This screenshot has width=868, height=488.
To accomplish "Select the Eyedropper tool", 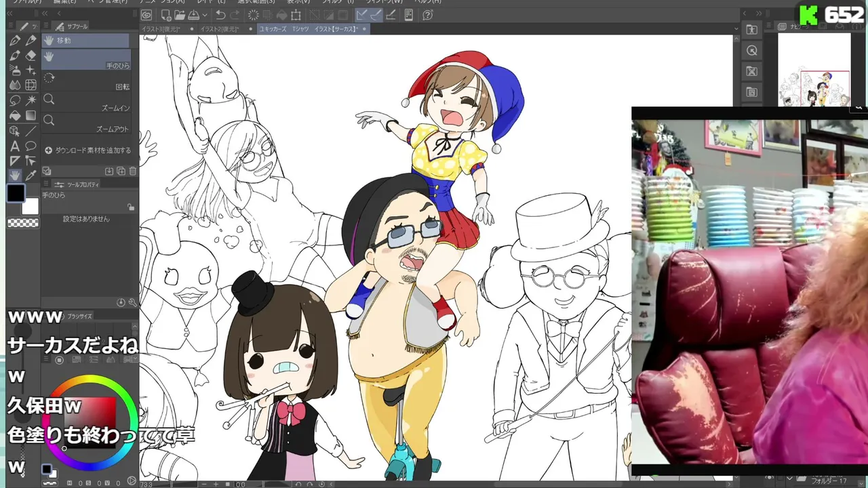I will point(31,176).
